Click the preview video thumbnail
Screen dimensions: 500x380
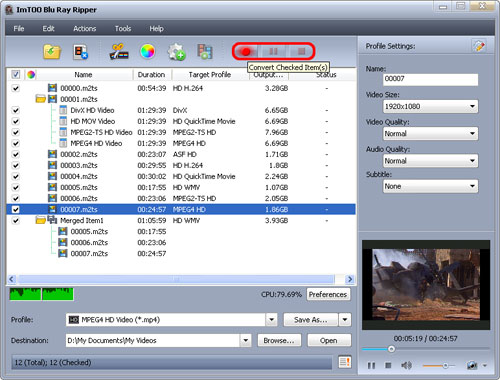pos(426,285)
